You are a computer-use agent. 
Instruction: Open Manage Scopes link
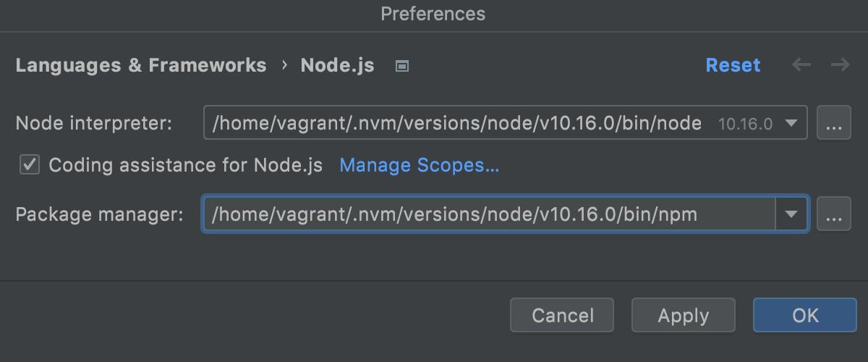[420, 165]
